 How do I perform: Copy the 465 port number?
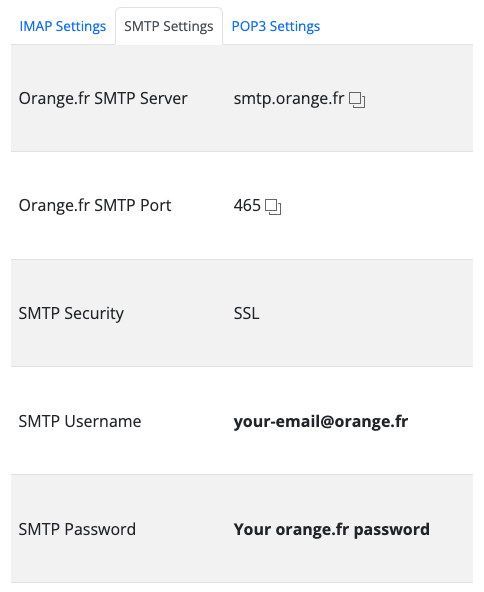point(273,207)
